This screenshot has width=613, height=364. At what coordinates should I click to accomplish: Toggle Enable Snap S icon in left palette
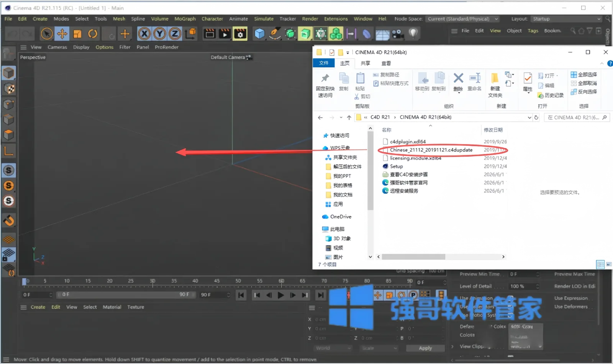coord(9,170)
